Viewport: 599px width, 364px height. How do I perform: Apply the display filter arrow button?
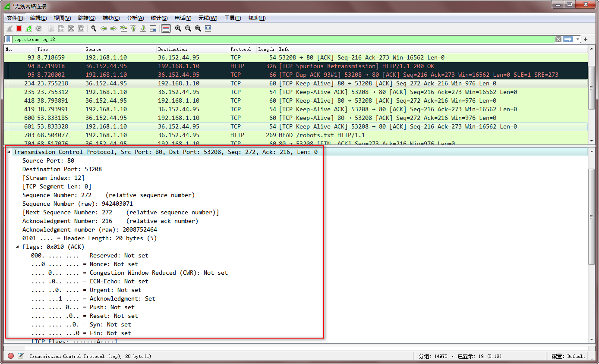point(568,39)
